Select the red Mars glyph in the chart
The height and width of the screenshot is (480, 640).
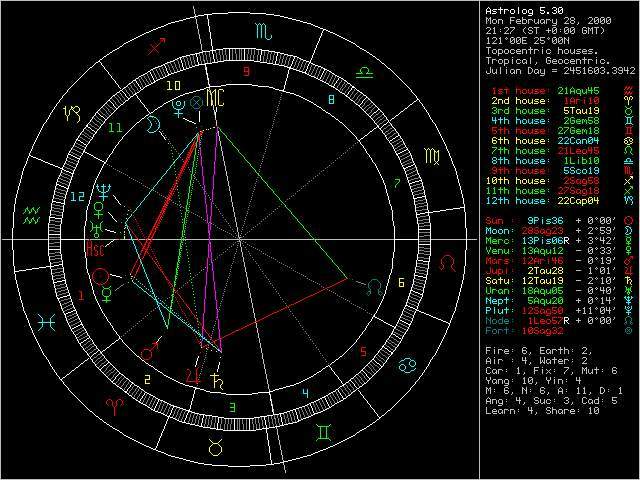(x=150, y=350)
